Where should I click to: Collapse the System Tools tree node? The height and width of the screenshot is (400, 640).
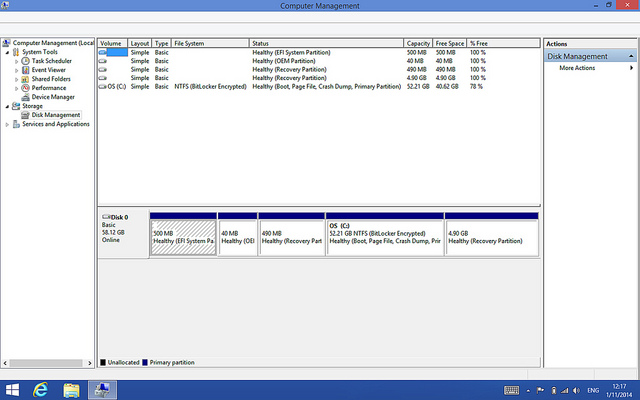click(7, 52)
